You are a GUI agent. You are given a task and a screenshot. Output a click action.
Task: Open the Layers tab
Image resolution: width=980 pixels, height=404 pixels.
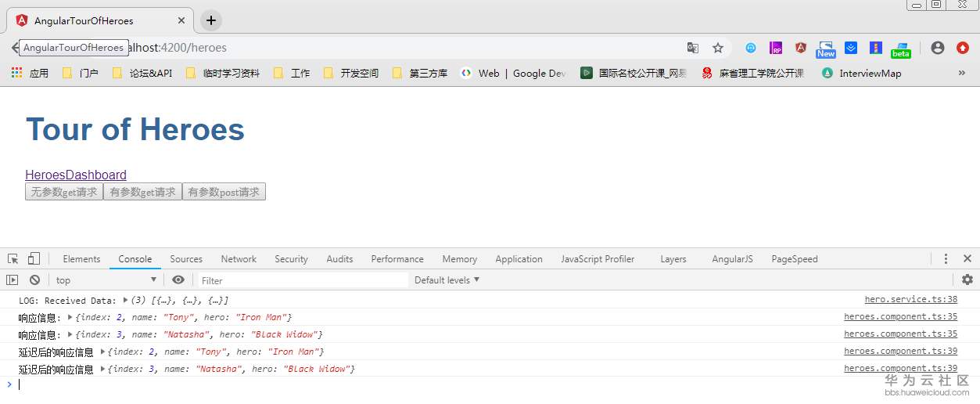[x=673, y=258]
